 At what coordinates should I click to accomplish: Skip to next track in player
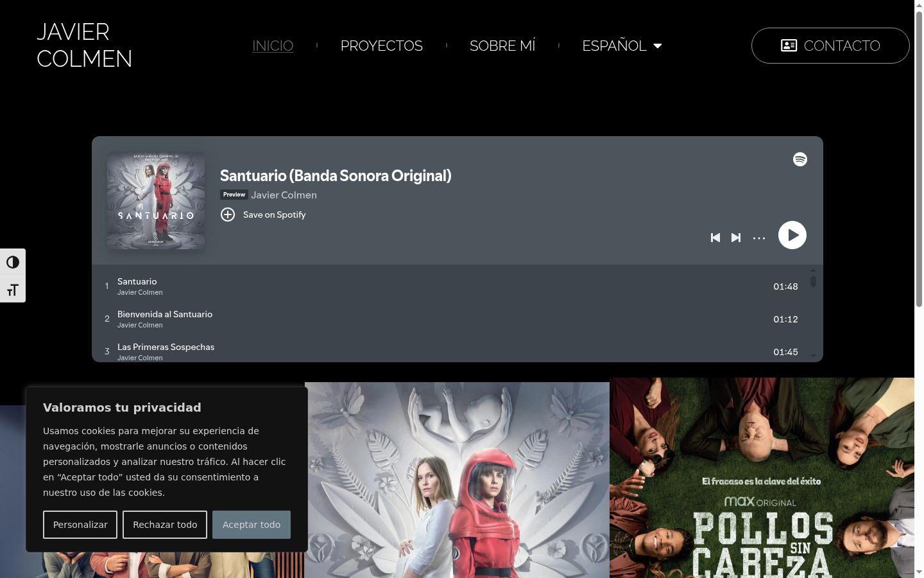tap(736, 238)
